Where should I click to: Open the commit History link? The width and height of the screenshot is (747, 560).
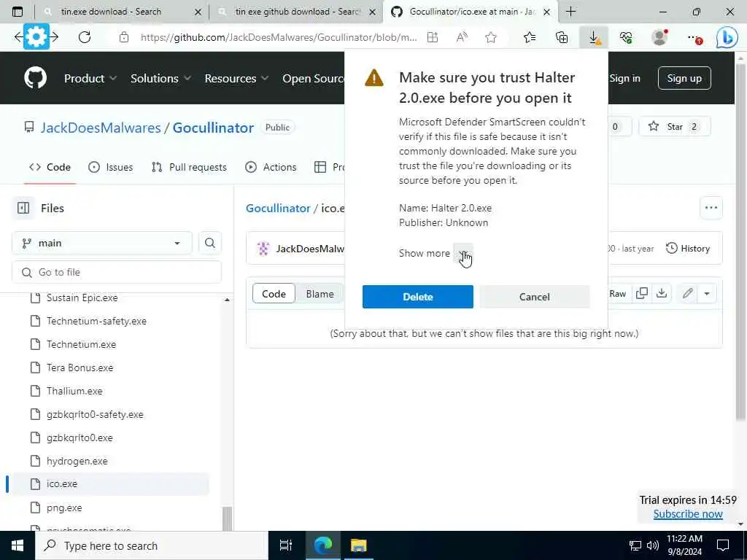688,248
